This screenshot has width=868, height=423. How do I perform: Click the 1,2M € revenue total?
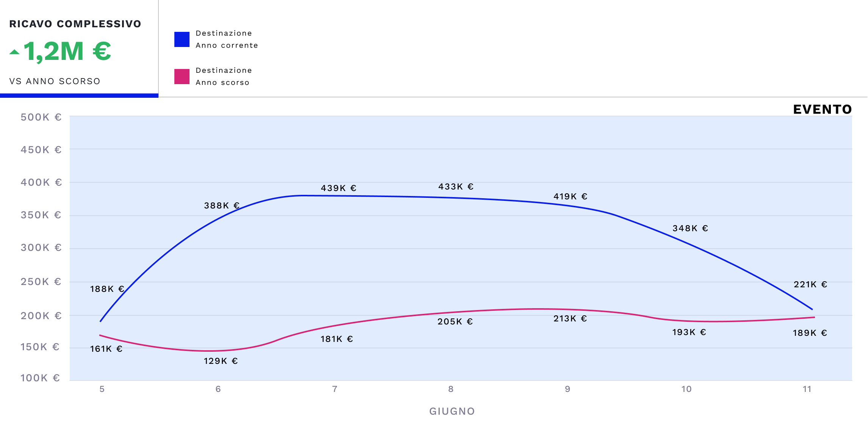pos(67,51)
